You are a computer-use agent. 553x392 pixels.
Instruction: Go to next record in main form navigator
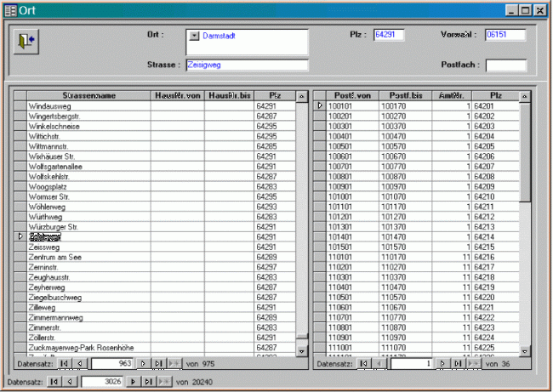(x=133, y=383)
